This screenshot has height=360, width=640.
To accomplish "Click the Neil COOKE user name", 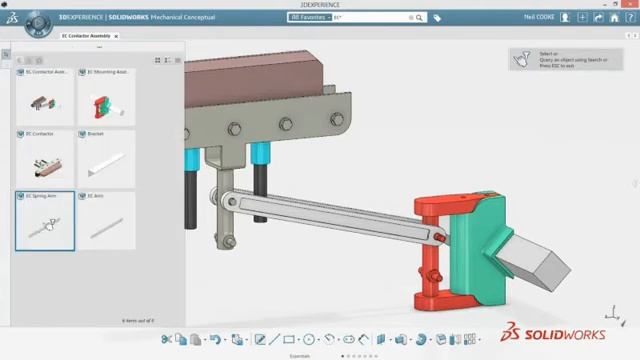I will 539,17.
